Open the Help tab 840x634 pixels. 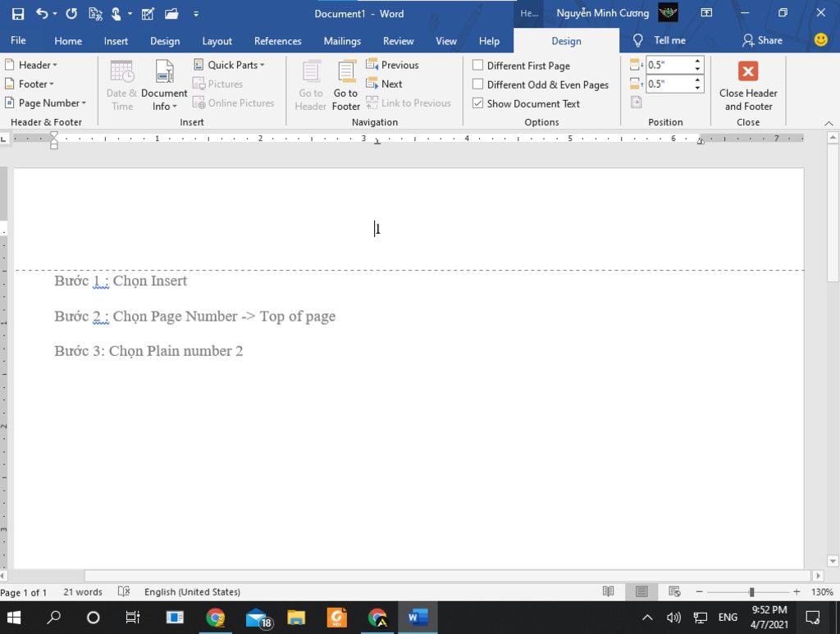489,41
